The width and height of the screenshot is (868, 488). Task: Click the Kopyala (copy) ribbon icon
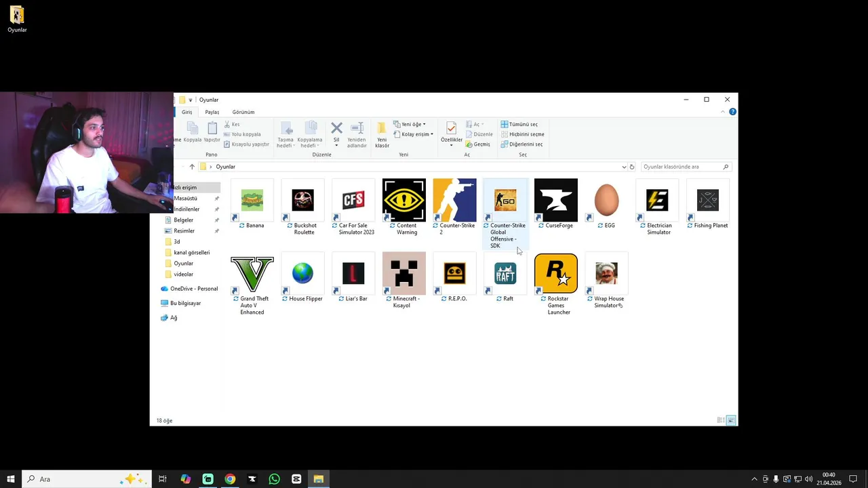pos(193,132)
